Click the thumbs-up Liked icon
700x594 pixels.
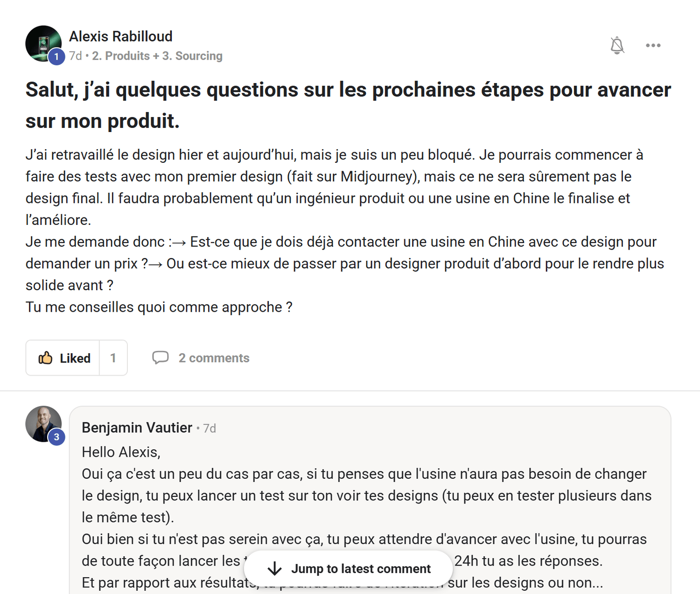coord(45,358)
